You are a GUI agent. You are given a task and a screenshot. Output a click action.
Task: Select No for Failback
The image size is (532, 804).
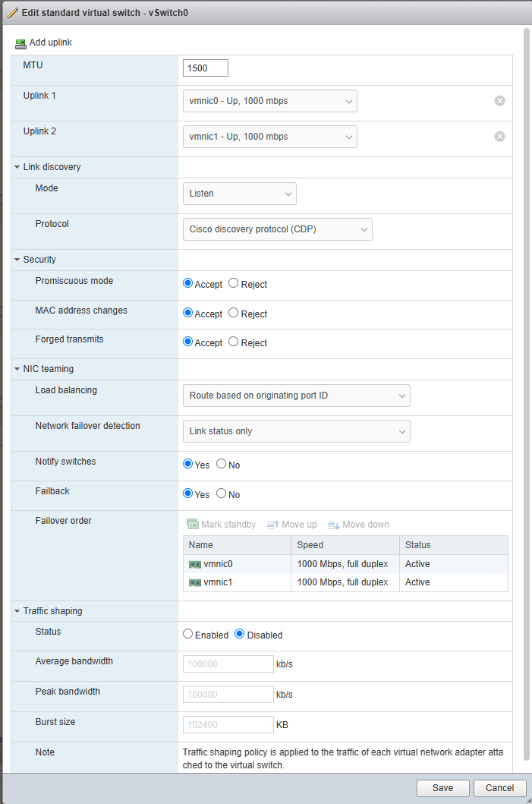pyautogui.click(x=222, y=494)
